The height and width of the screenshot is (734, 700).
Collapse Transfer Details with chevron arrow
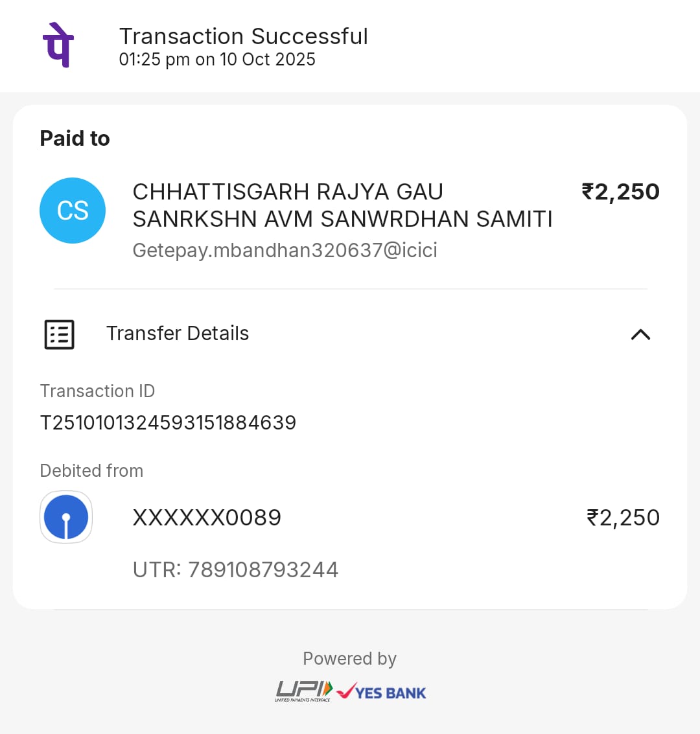(640, 334)
